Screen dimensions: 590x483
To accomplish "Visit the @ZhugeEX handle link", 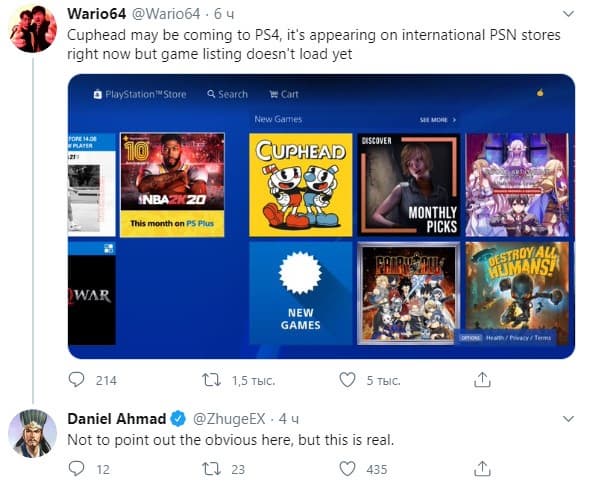I will (x=229, y=419).
